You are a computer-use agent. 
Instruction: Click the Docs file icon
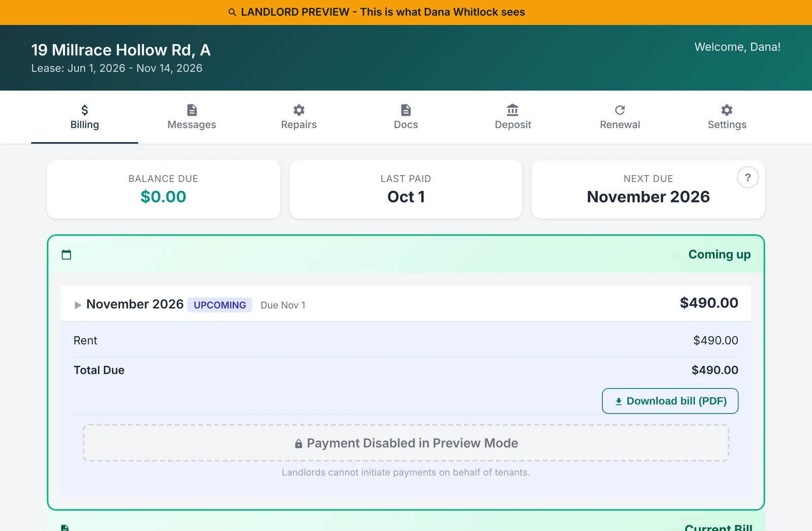point(406,110)
